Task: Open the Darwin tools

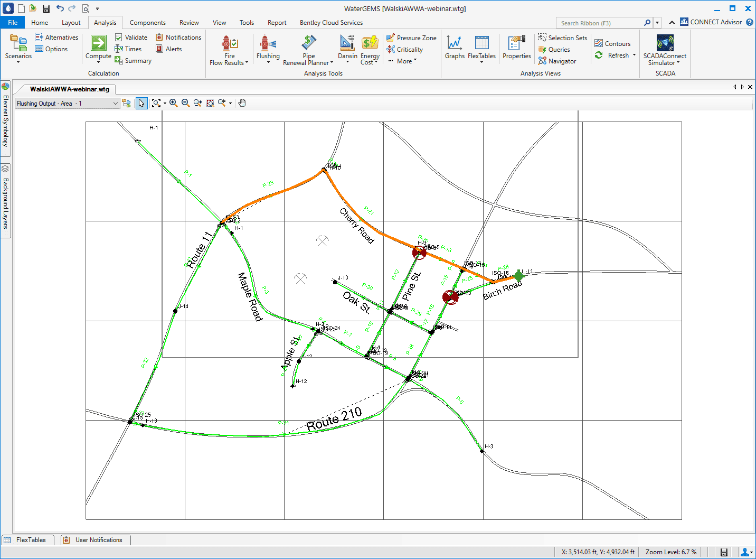Action: (347, 48)
